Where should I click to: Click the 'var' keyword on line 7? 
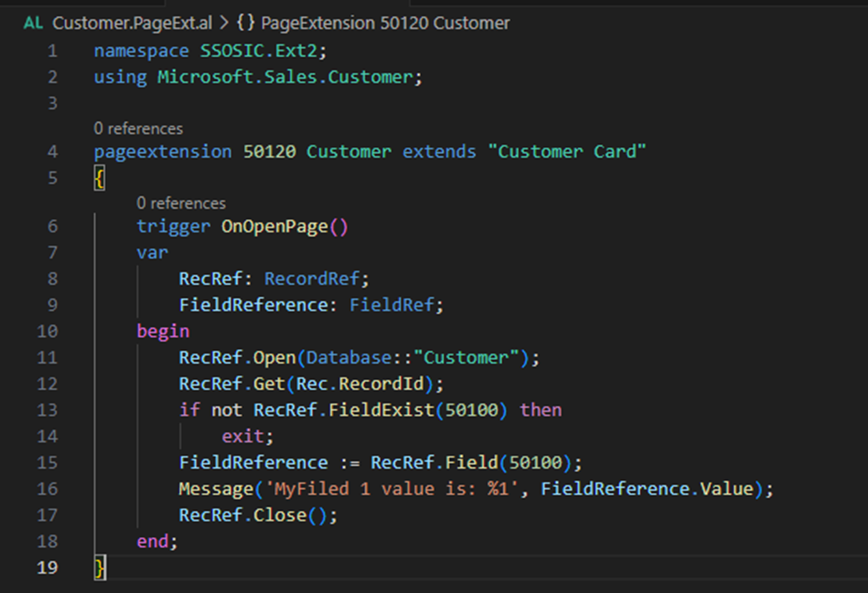coord(152,253)
